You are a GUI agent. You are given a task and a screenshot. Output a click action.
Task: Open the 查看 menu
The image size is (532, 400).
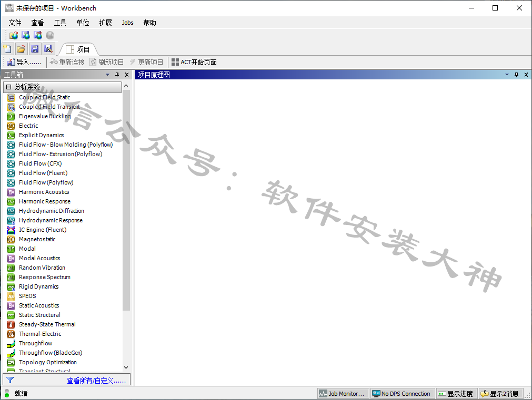point(37,23)
